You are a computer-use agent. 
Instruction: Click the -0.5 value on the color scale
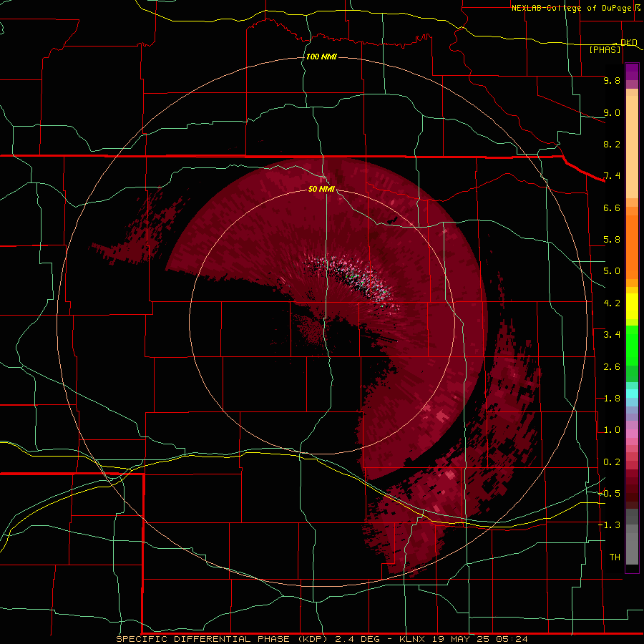pos(610,494)
